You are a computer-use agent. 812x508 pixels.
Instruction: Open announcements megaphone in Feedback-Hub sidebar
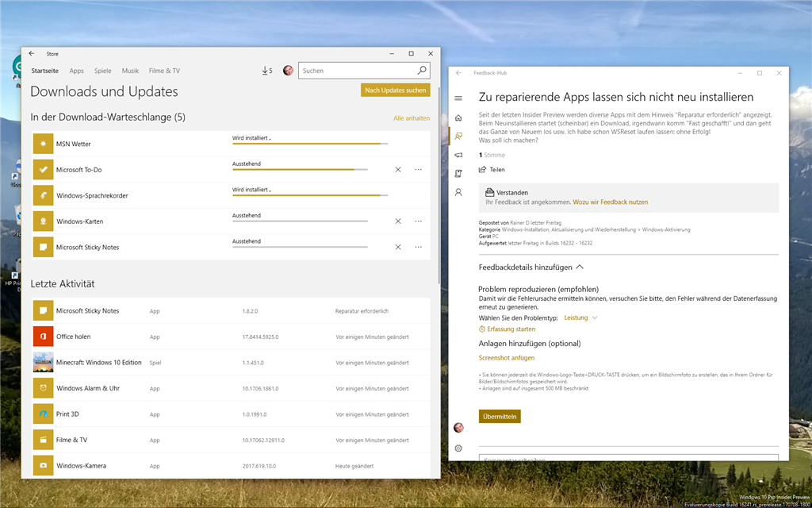click(x=458, y=155)
